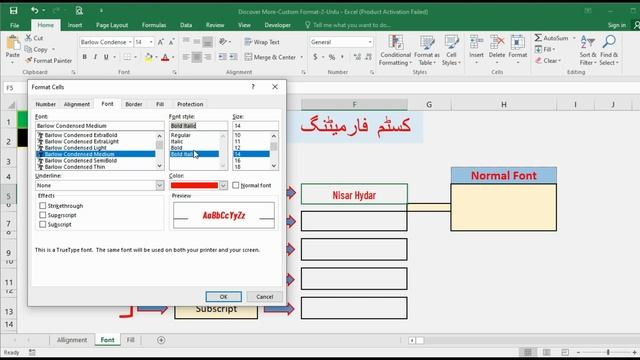Screen dimensions: 640x360
Task: Click the Percent Style icon
Action: pos(332,57)
